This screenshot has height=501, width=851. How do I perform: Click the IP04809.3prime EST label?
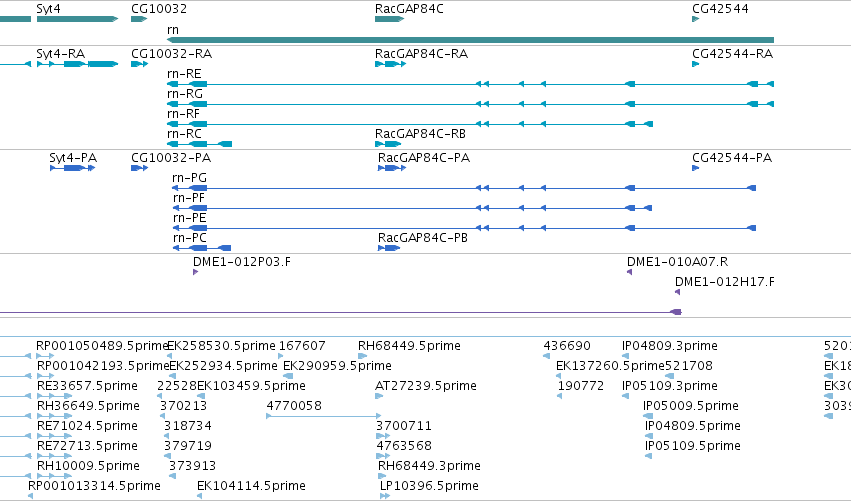pos(670,346)
